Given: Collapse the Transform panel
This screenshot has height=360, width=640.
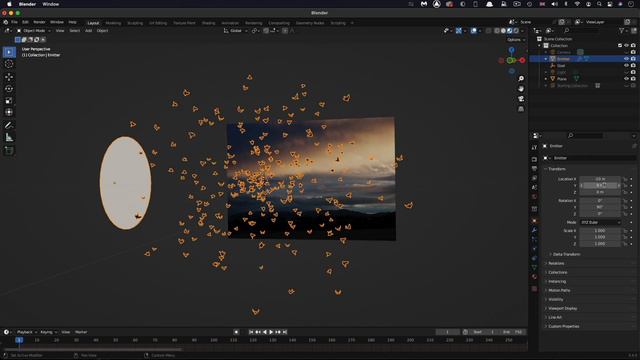Looking at the screenshot, I should coord(557,169).
